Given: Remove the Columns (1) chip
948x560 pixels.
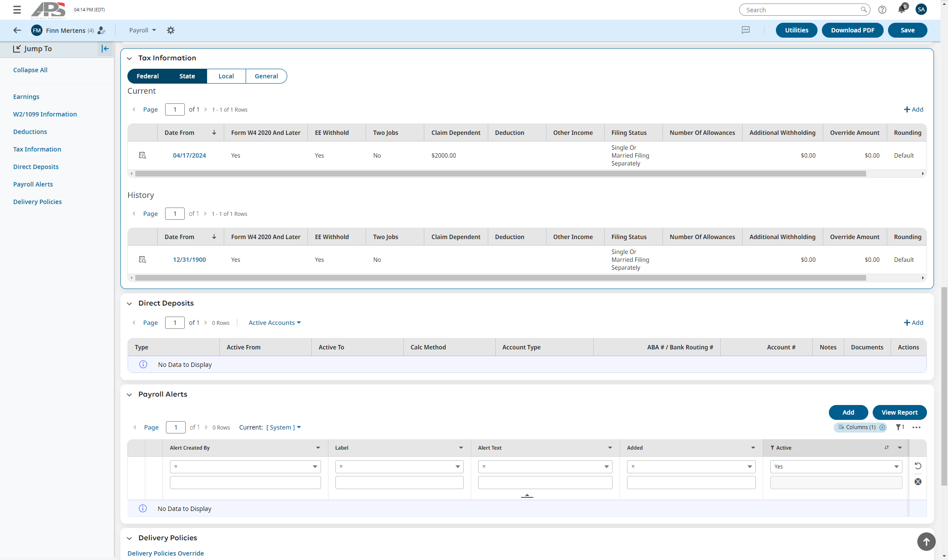Looking at the screenshot, I should click(882, 427).
